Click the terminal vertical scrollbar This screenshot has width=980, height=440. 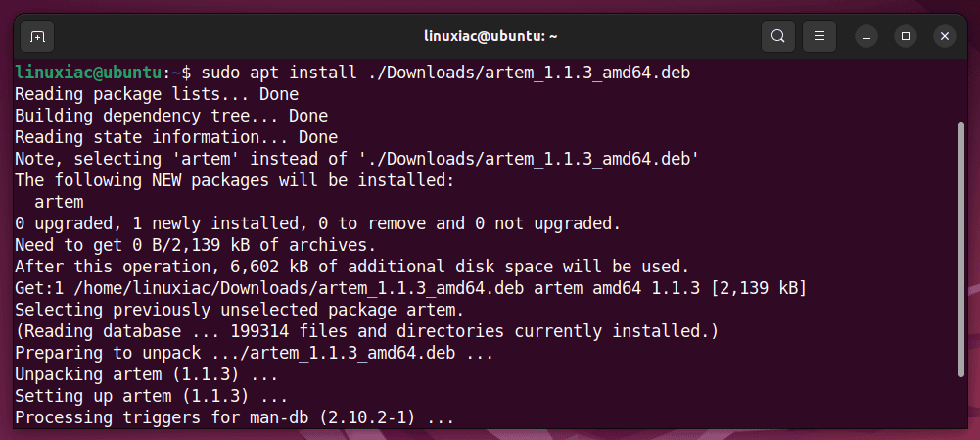click(x=961, y=250)
